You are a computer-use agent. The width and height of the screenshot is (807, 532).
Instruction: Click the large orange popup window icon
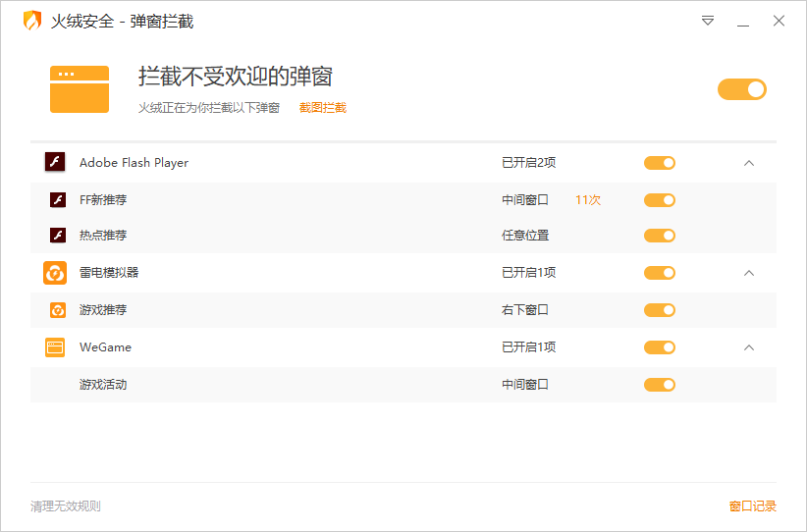(80, 89)
